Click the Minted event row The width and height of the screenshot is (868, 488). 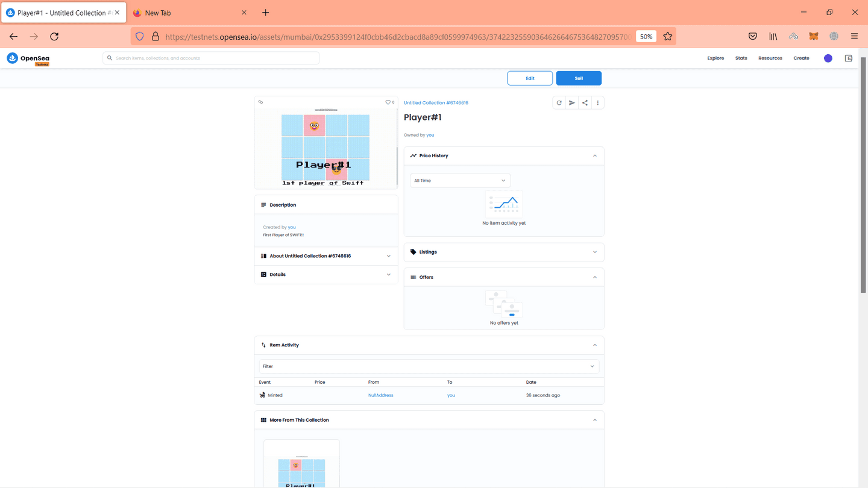coord(429,395)
